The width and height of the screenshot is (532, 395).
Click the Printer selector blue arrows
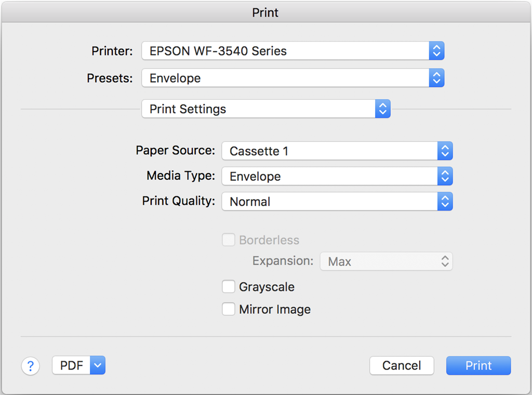[436, 51]
